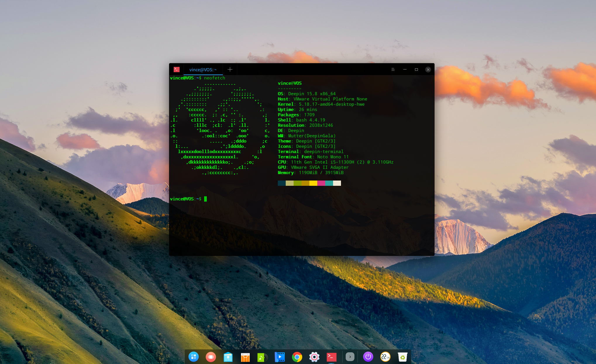Viewport: 596px width, 364px height.
Task: Select the vince@VOS terminal tab
Action: point(203,70)
